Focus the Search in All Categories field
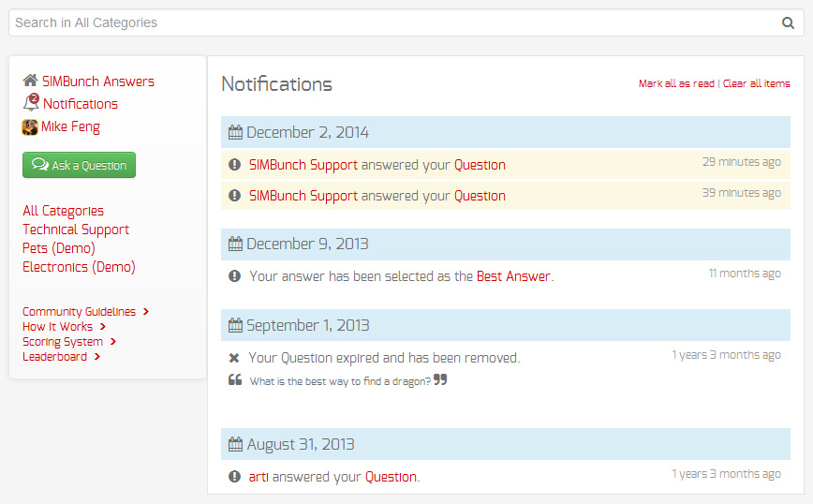 [x=394, y=22]
